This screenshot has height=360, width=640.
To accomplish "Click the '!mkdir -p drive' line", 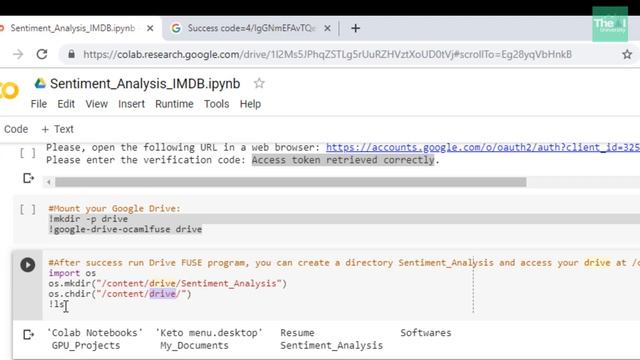I will (x=88, y=219).
